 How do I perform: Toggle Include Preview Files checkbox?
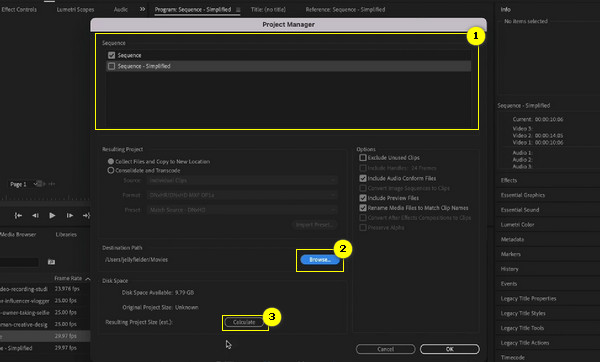(x=363, y=198)
